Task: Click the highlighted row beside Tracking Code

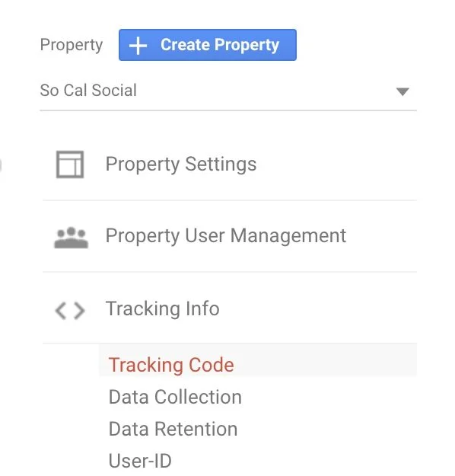Action: pos(258,360)
